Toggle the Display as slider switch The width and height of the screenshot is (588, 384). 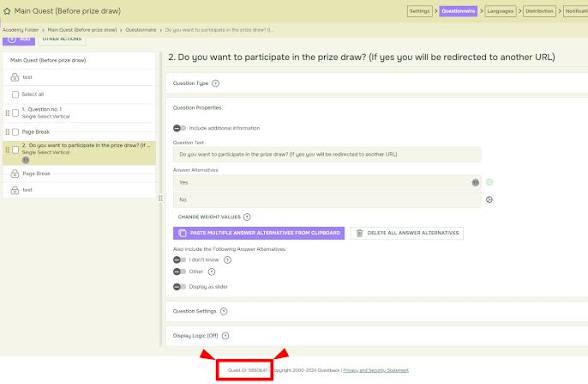(180, 287)
